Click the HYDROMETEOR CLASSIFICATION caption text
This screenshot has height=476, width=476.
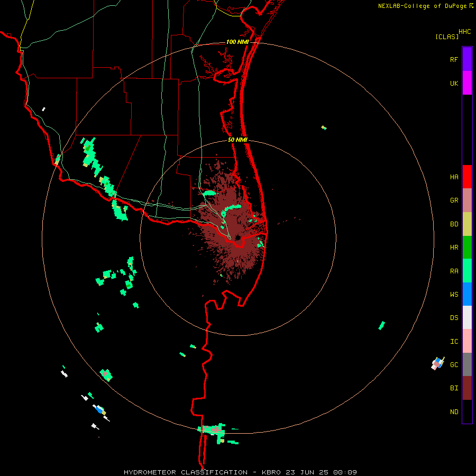click(x=186, y=472)
